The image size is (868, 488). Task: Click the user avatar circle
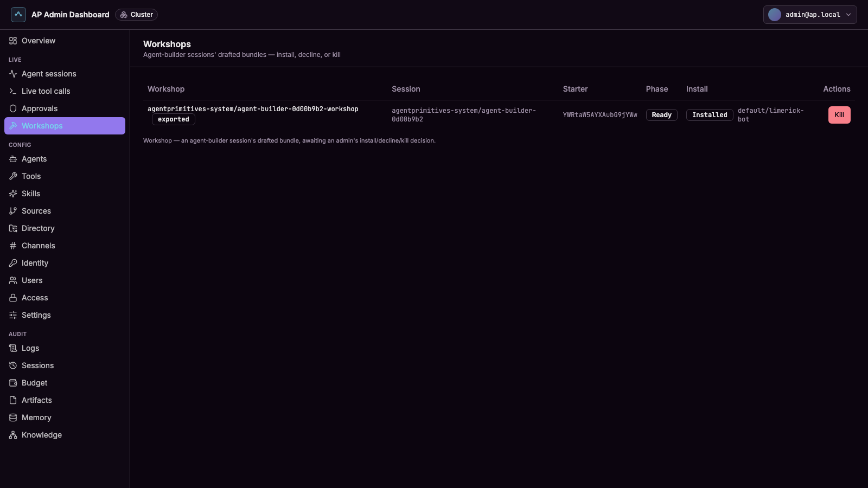775,15
